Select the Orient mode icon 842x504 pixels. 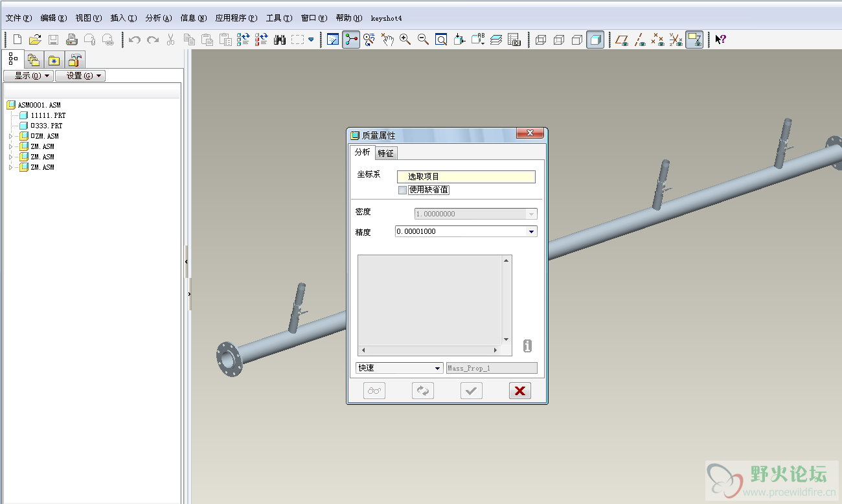tap(369, 40)
